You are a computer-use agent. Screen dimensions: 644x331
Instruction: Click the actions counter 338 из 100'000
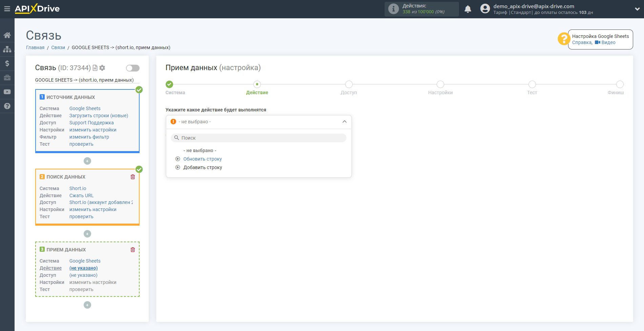point(423,12)
